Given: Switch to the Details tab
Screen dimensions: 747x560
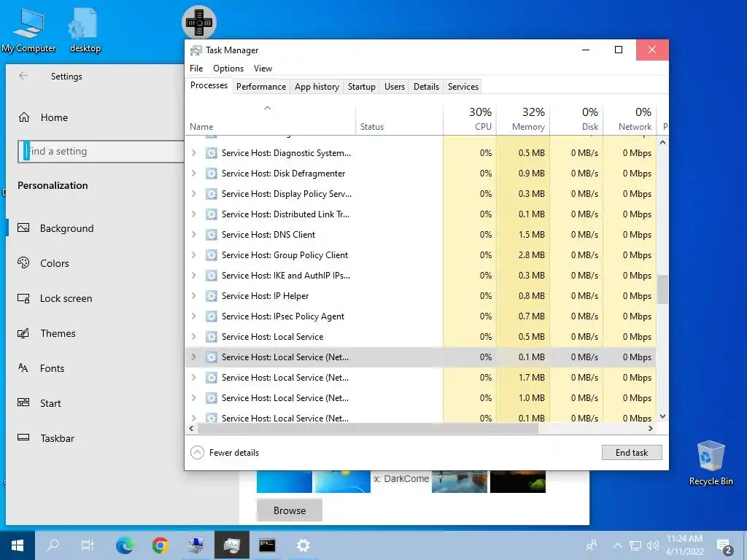Looking at the screenshot, I should [x=426, y=87].
